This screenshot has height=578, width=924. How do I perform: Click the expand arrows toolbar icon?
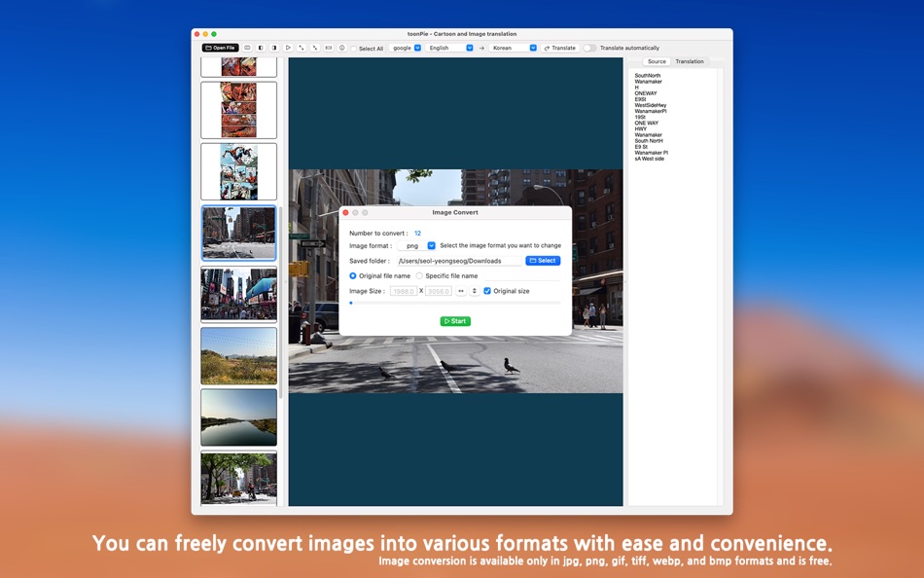(x=302, y=48)
